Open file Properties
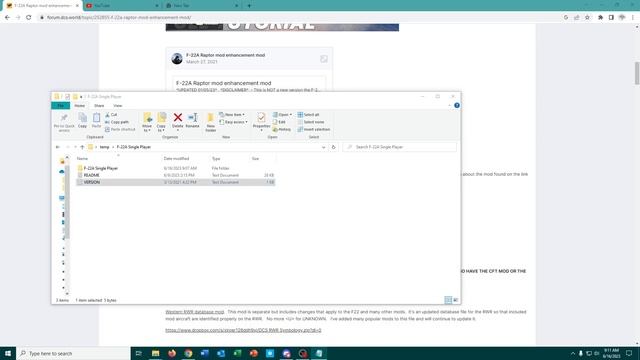This screenshot has width=640, height=360. click(261, 122)
